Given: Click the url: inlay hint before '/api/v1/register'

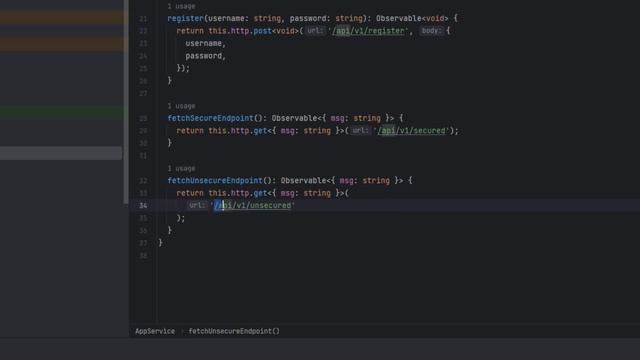Looking at the screenshot, I should coord(315,31).
